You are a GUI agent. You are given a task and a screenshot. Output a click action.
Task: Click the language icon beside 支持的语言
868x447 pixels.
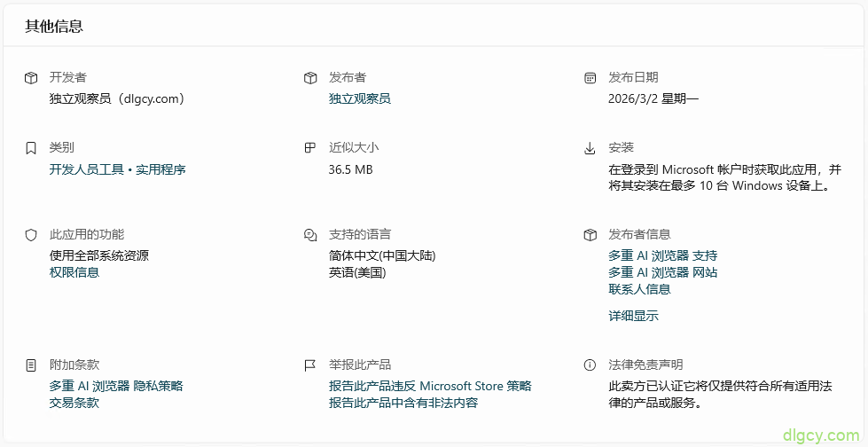point(310,235)
